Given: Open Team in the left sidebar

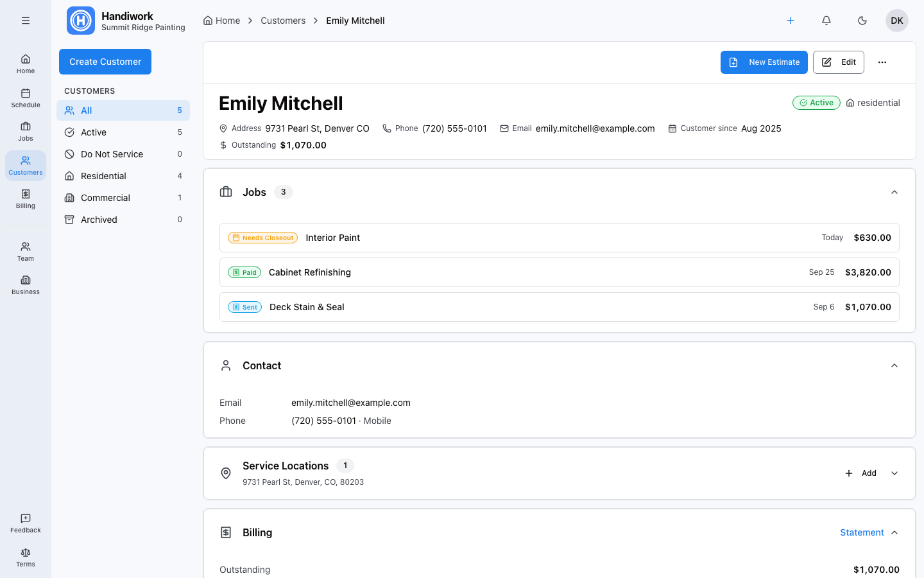Looking at the screenshot, I should tap(26, 251).
